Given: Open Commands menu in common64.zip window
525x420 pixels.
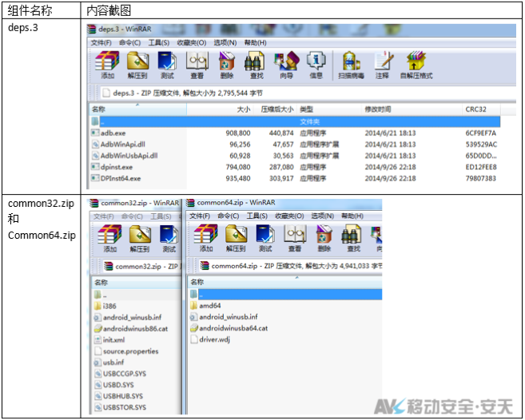Looking at the screenshot, I should coord(229,216).
